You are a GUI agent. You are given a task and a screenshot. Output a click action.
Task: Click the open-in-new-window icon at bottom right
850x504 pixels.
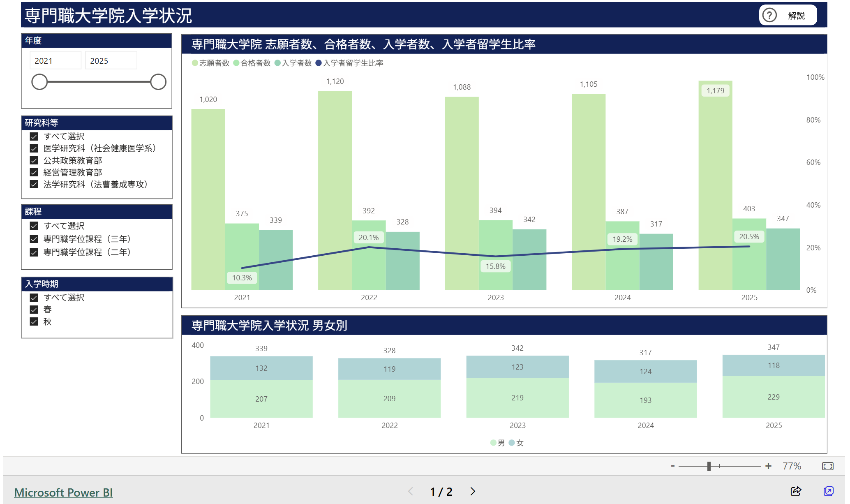click(828, 491)
